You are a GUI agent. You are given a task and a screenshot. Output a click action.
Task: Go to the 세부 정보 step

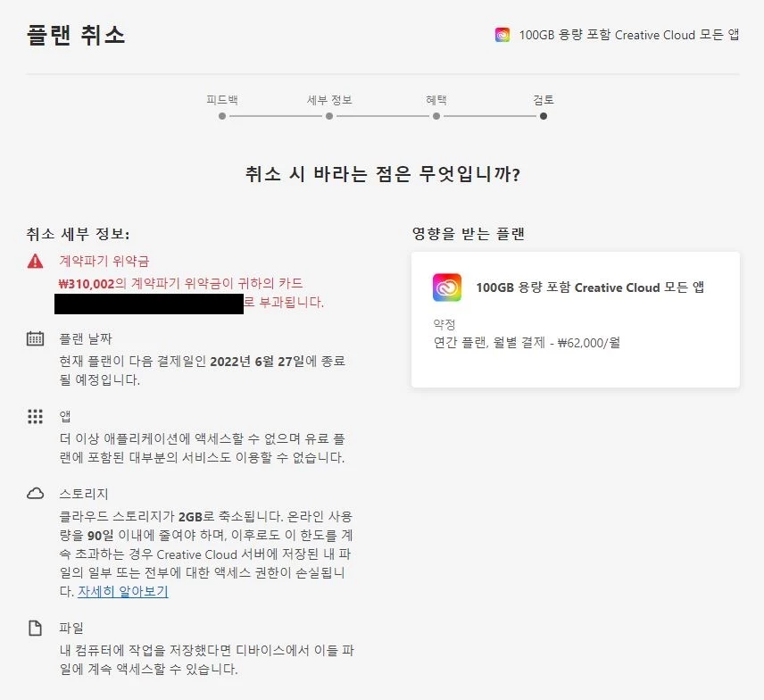[x=329, y=100]
